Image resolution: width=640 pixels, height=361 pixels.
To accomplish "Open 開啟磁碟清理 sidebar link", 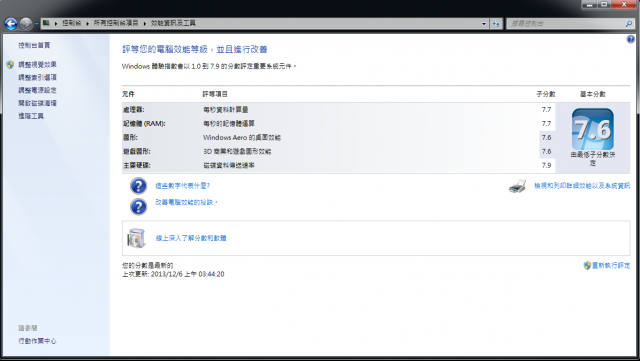I will coord(37,103).
